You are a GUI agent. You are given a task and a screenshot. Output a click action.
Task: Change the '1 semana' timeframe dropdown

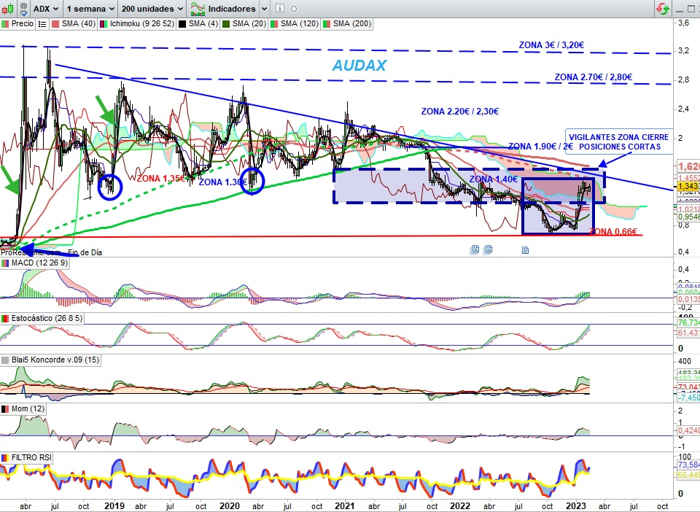[90, 8]
